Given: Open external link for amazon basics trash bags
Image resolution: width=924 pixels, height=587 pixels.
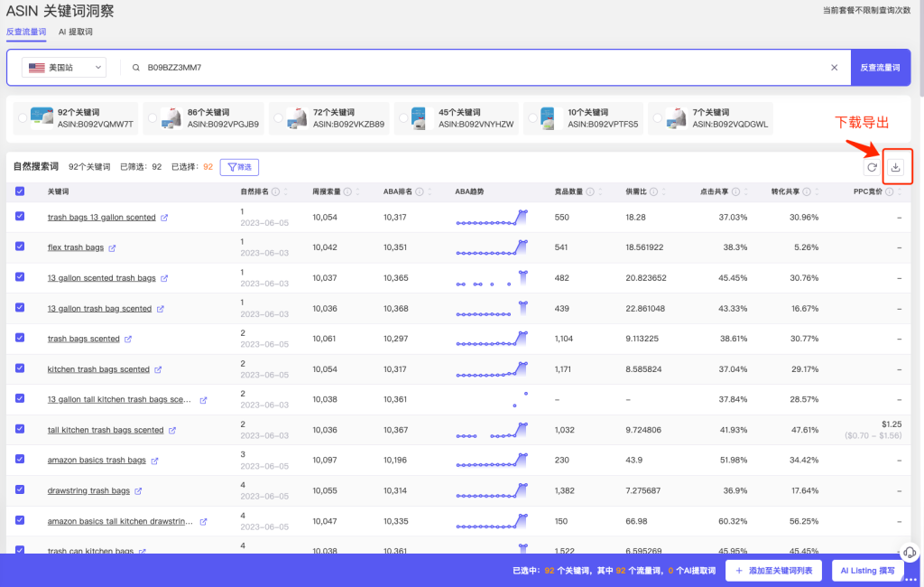Looking at the screenshot, I should tap(154, 461).
